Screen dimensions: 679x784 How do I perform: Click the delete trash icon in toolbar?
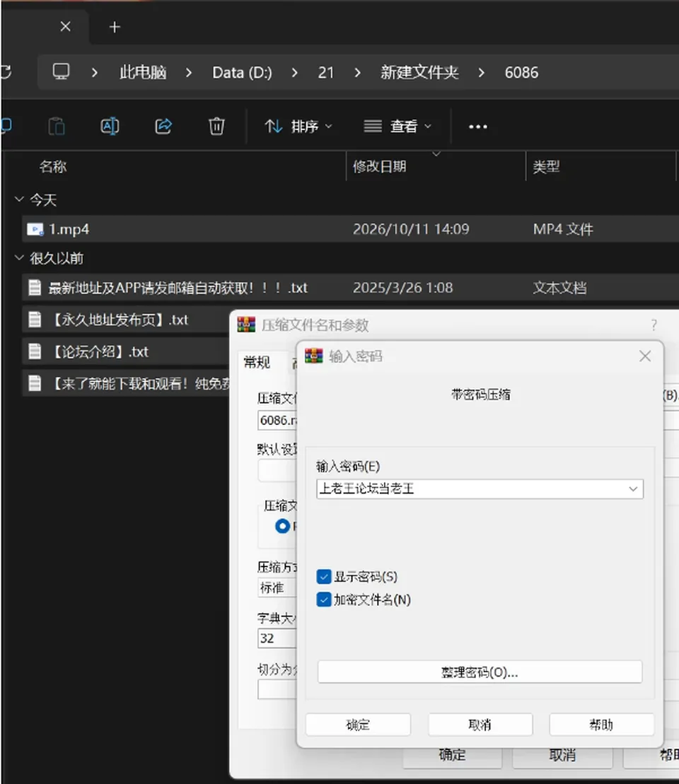(216, 126)
